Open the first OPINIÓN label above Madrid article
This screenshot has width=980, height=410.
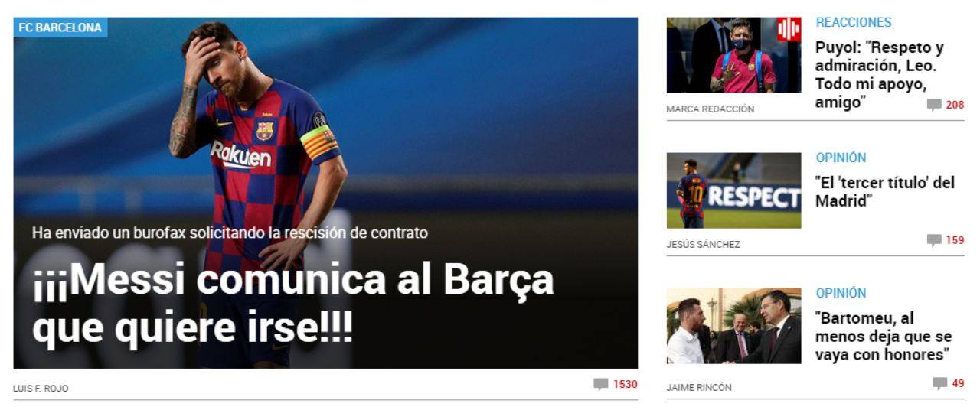click(x=841, y=158)
